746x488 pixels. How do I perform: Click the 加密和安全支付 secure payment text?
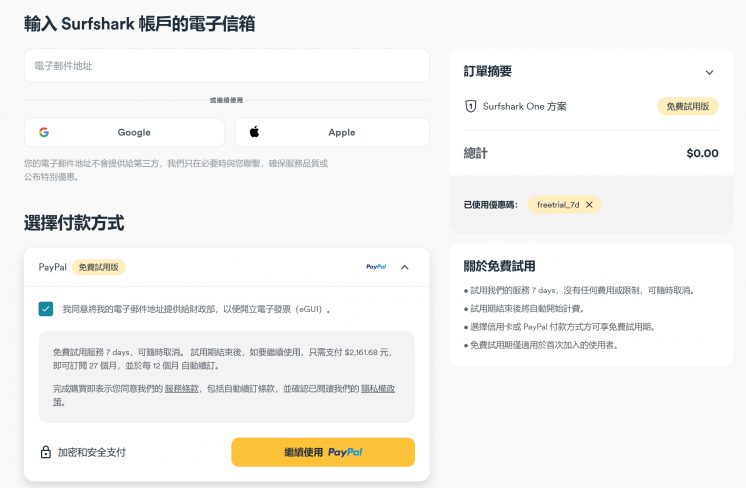[x=92, y=452]
